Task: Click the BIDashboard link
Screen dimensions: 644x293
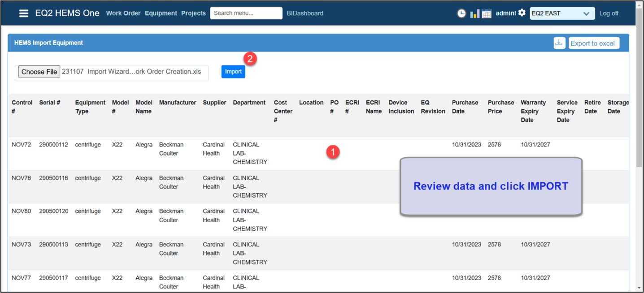Action: pyautogui.click(x=305, y=13)
